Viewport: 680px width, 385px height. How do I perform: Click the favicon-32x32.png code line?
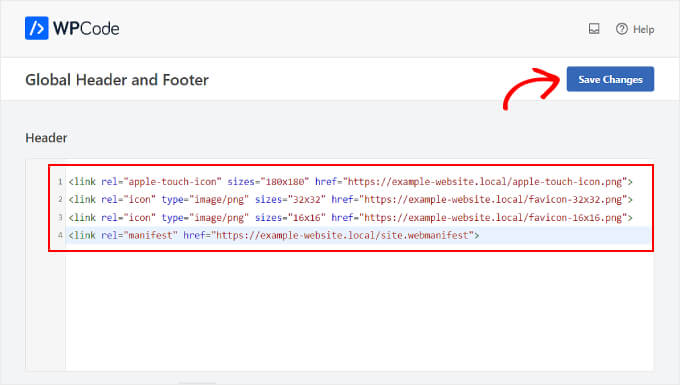(x=350, y=199)
